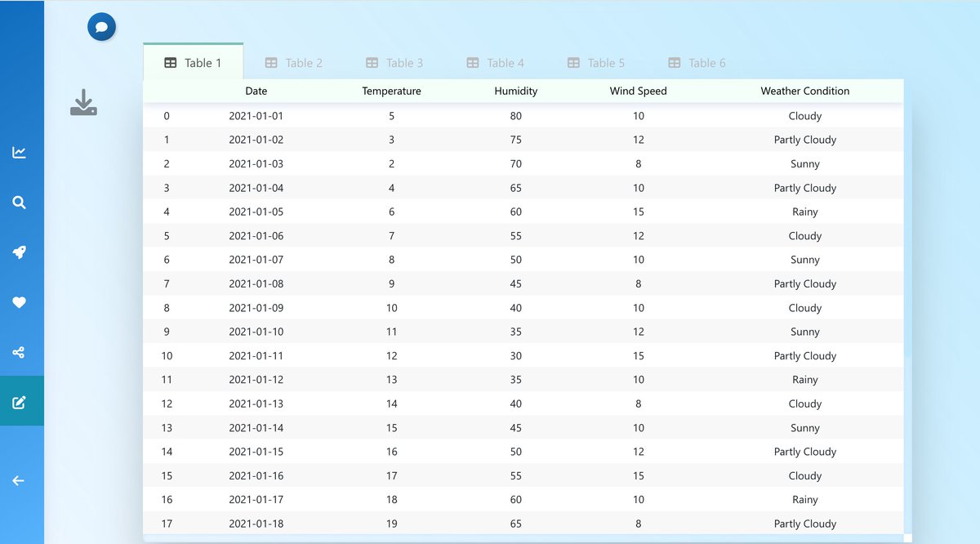Click the Humidity column header
The height and width of the screenshot is (544, 980).
coord(516,91)
